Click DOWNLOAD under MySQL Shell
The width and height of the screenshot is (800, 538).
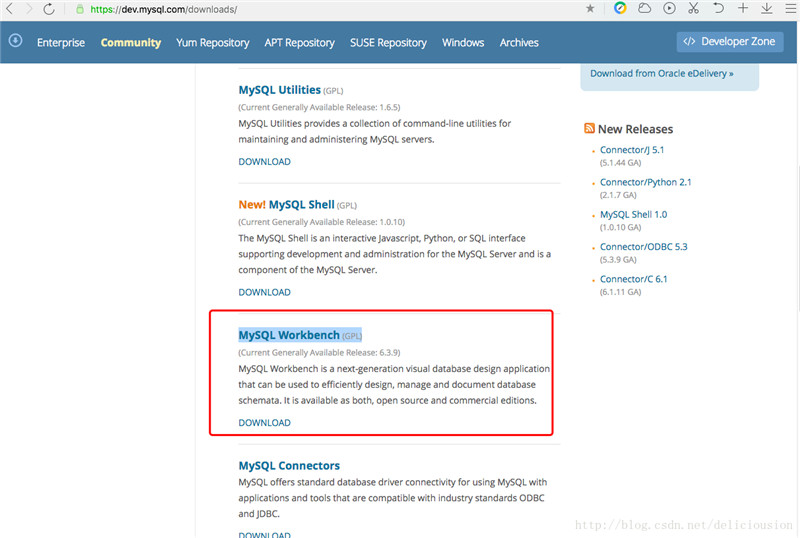[x=264, y=292]
